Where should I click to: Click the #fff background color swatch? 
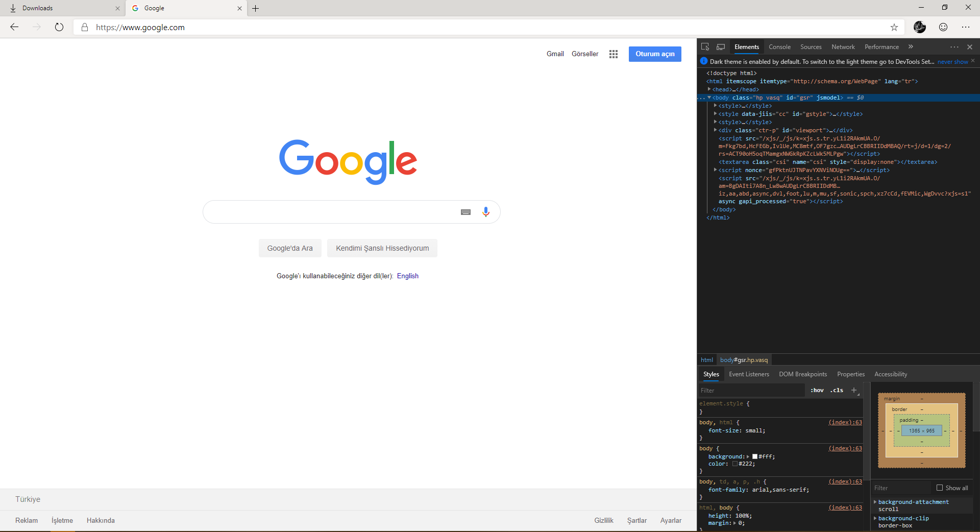pyautogui.click(x=755, y=456)
